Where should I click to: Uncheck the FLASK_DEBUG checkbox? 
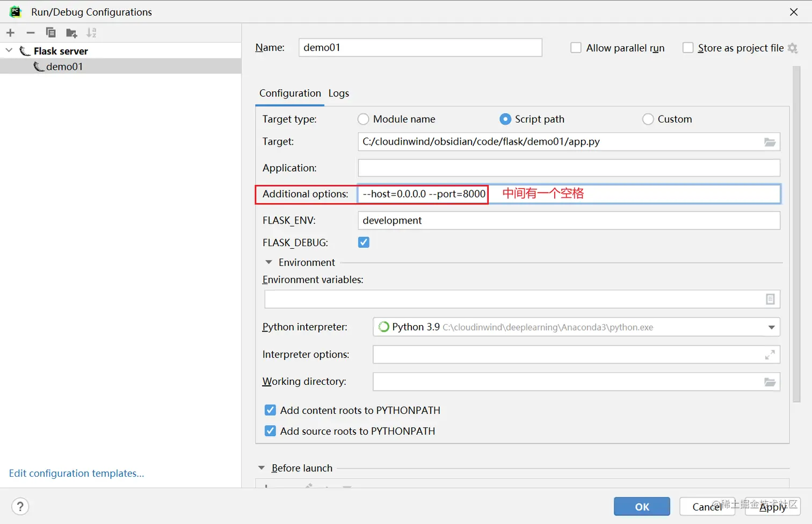tap(364, 242)
